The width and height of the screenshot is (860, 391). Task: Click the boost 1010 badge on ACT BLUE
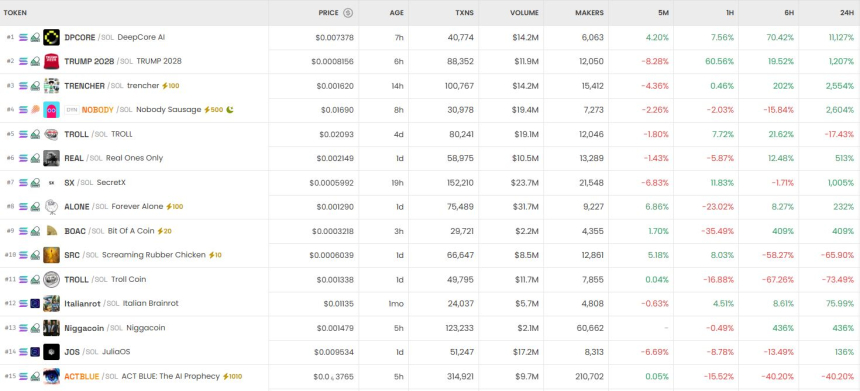pyautogui.click(x=232, y=376)
